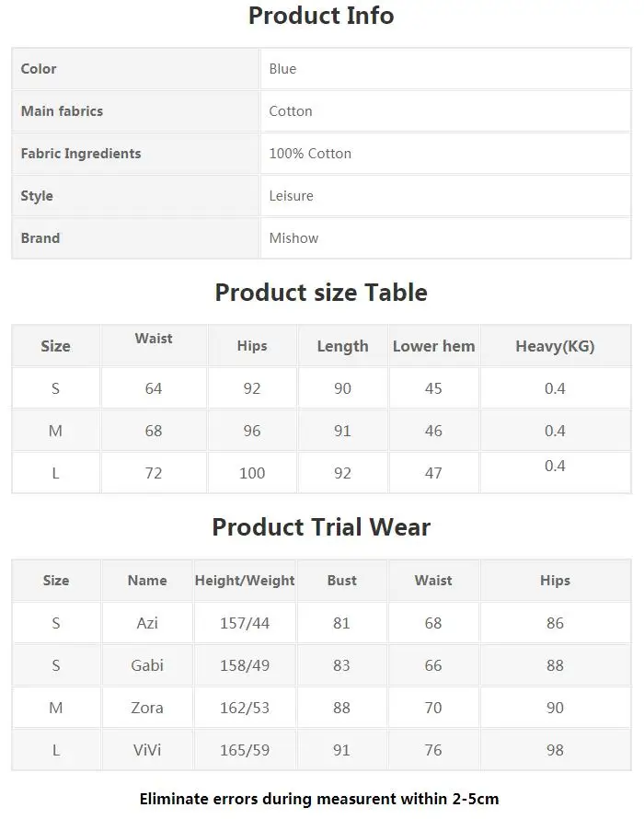Select the Length column header
Viewport: 644px width, 819px height.
point(342,346)
